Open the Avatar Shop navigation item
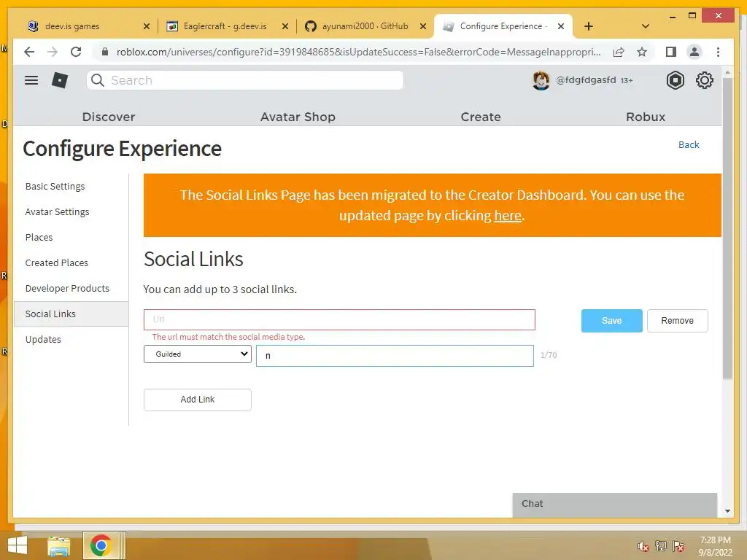This screenshot has width=747, height=560. click(x=298, y=117)
